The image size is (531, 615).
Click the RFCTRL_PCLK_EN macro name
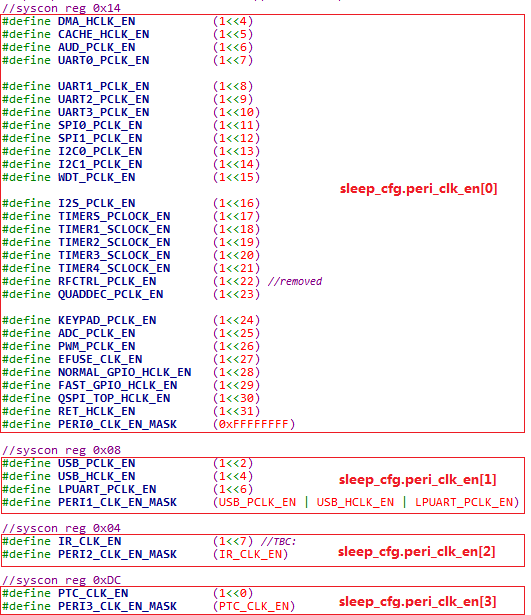pyautogui.click(x=107, y=281)
